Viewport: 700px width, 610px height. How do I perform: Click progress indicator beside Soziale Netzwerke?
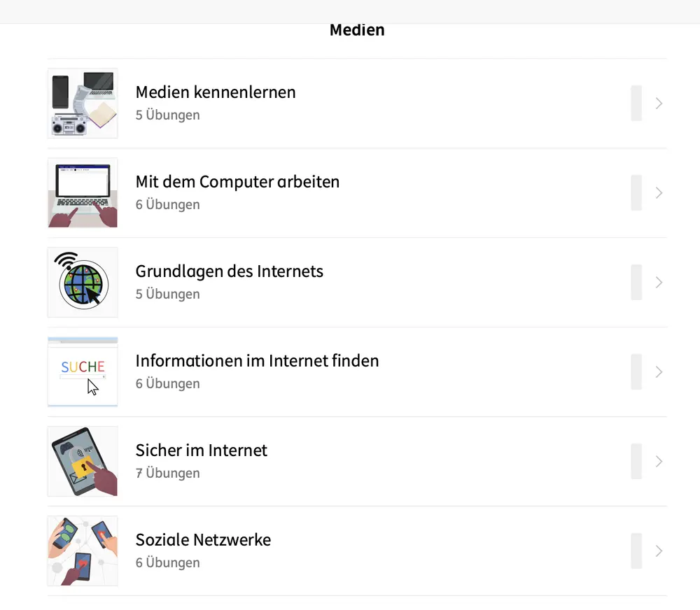pyautogui.click(x=636, y=551)
